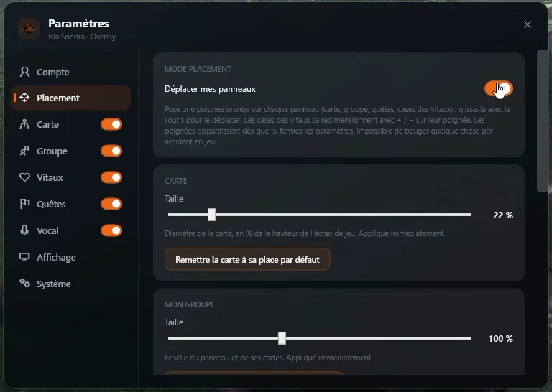552x392 pixels.
Task: Switch off the Groupe toggle
Action: point(111,151)
